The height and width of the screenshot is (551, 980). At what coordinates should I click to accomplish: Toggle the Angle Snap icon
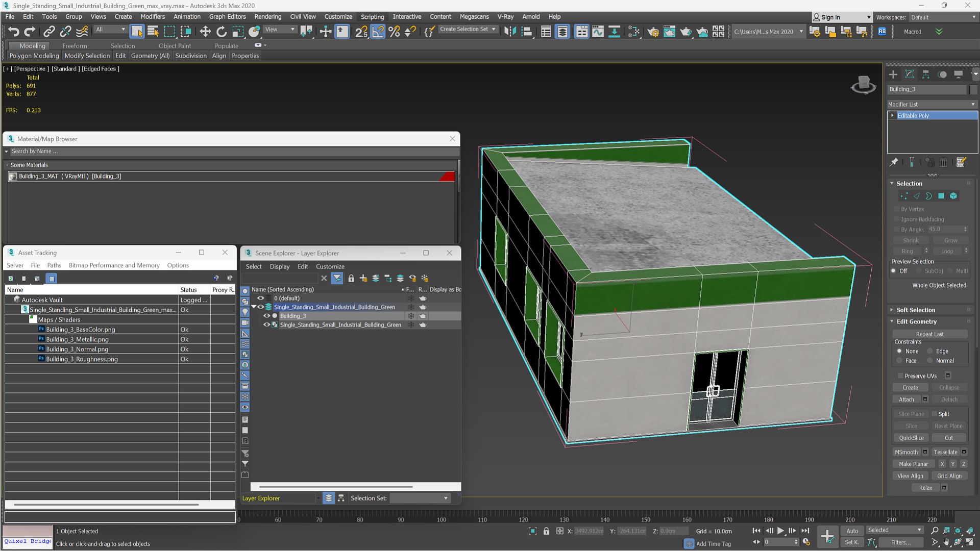coord(378,32)
